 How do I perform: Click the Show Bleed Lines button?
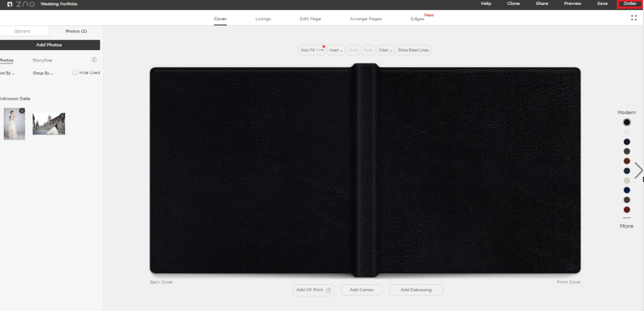[414, 50]
